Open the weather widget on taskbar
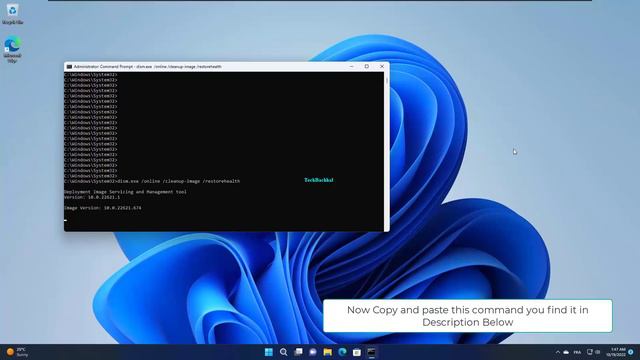 point(17,352)
